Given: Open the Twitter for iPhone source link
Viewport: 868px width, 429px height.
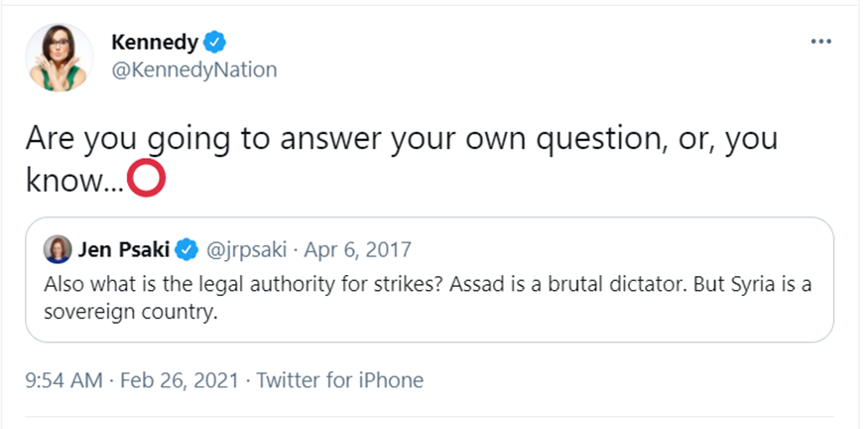Looking at the screenshot, I should [x=340, y=379].
